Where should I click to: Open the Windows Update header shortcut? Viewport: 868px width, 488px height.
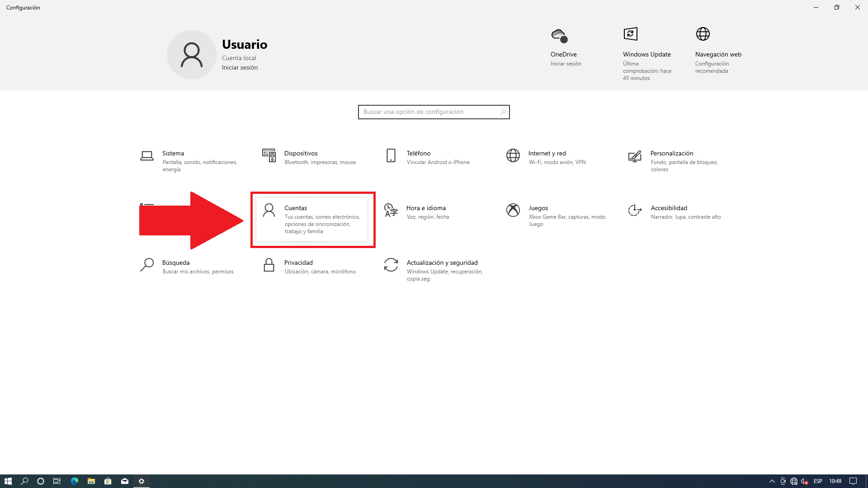point(631,34)
